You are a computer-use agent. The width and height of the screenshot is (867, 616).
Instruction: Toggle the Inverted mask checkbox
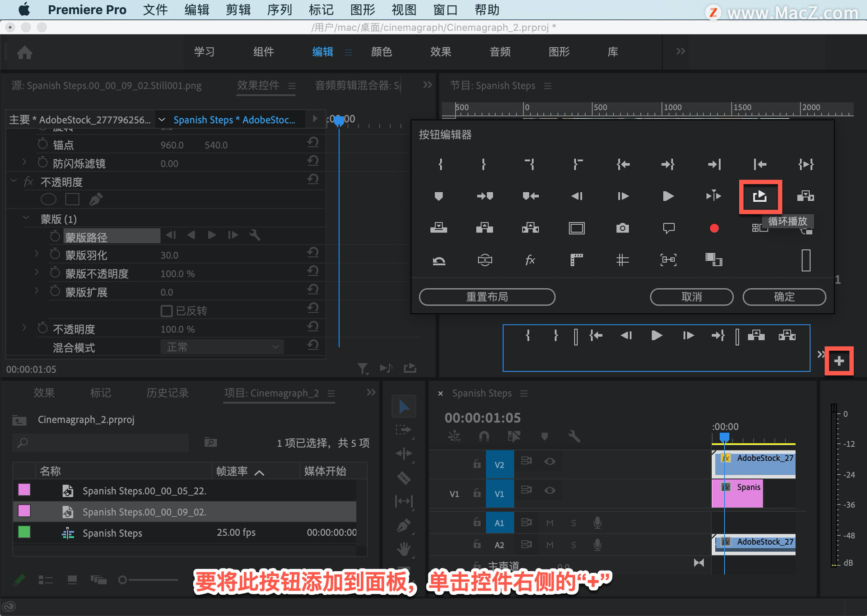pyautogui.click(x=167, y=311)
